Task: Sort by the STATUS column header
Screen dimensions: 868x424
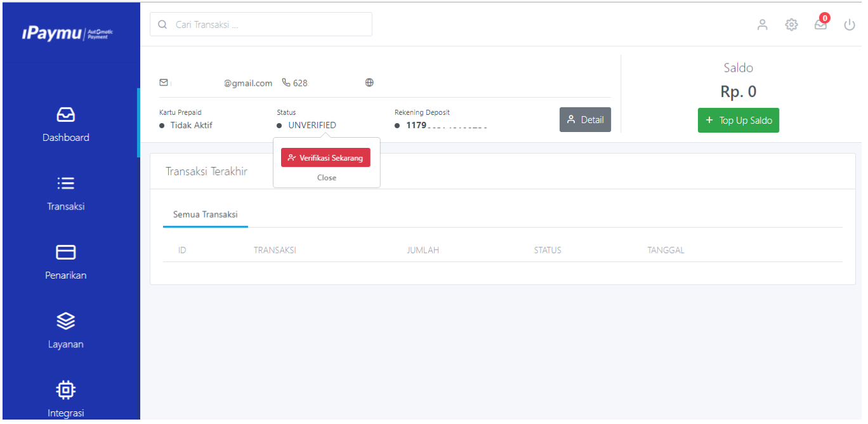Action: tap(547, 249)
